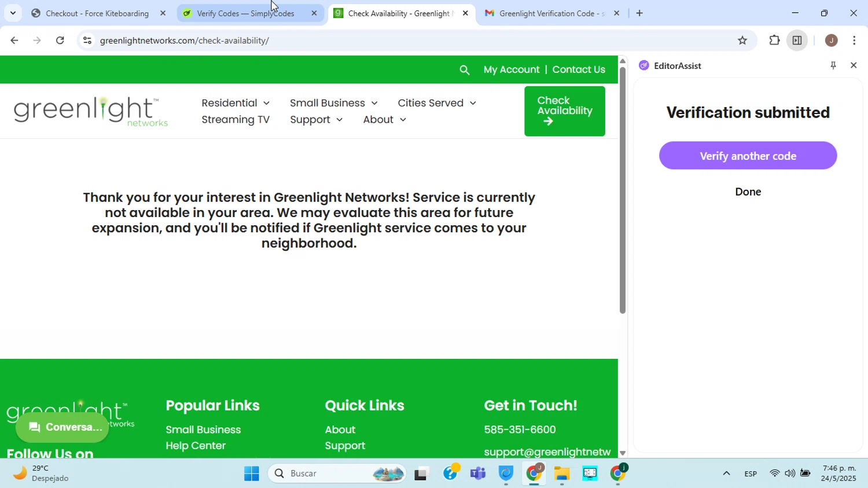This screenshot has height=488, width=868.
Task: Click the scrollbar up arrow
Action: [x=623, y=61]
